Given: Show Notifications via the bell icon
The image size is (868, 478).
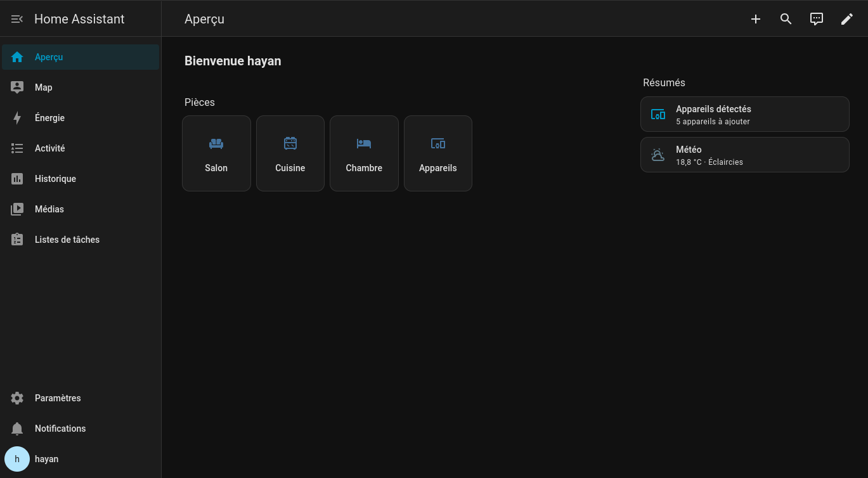Looking at the screenshot, I should coord(17,429).
